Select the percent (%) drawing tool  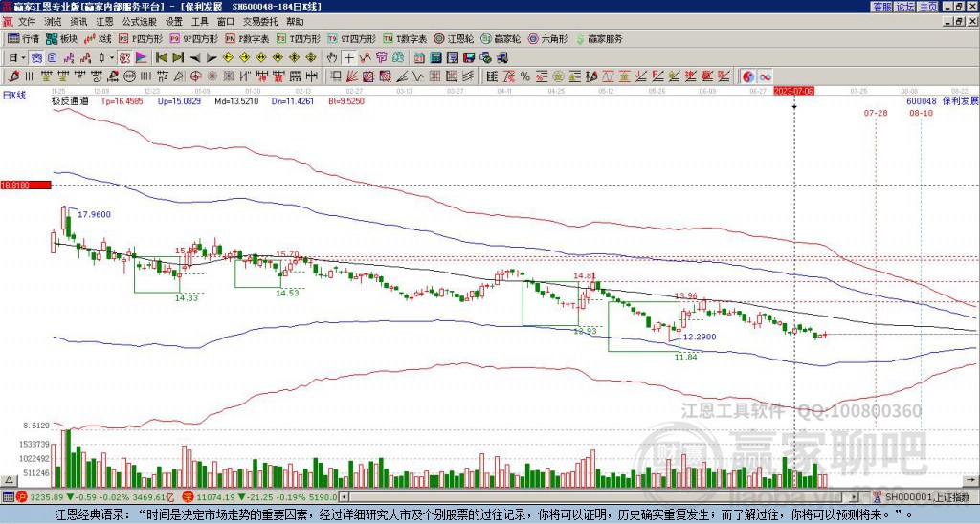[x=525, y=76]
